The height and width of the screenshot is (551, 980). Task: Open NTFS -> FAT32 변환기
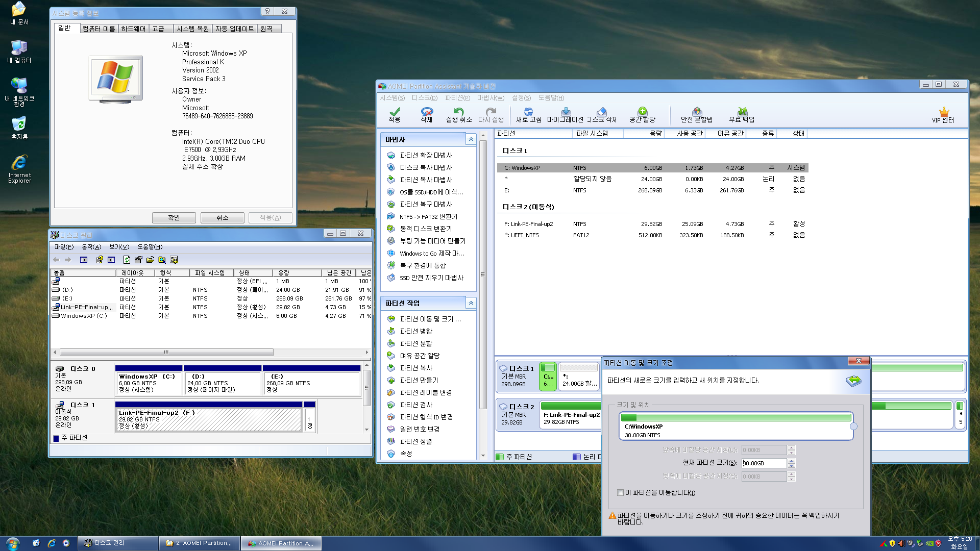428,216
